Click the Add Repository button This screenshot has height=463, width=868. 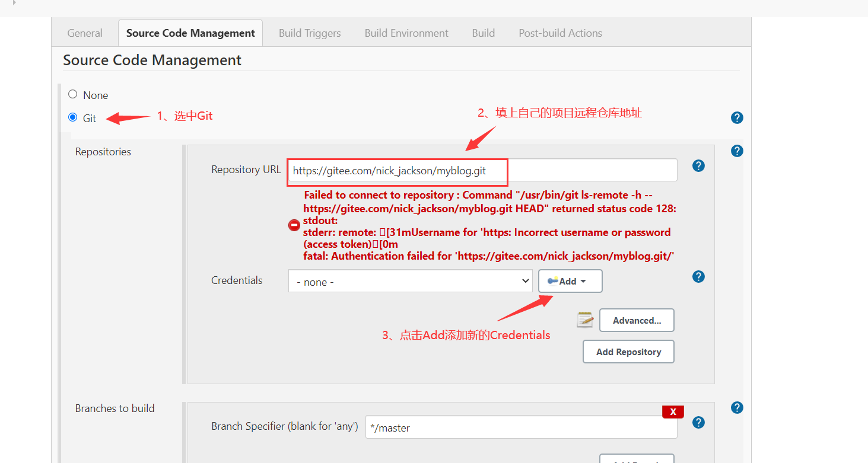628,352
